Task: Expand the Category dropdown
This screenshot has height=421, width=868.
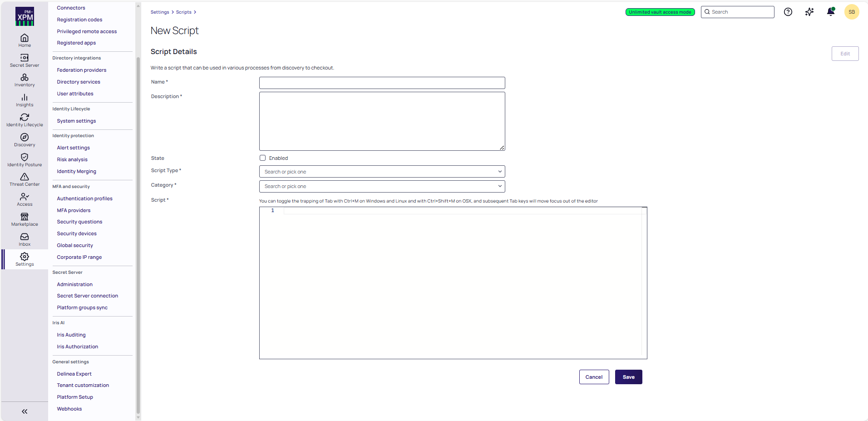Action: [382, 186]
